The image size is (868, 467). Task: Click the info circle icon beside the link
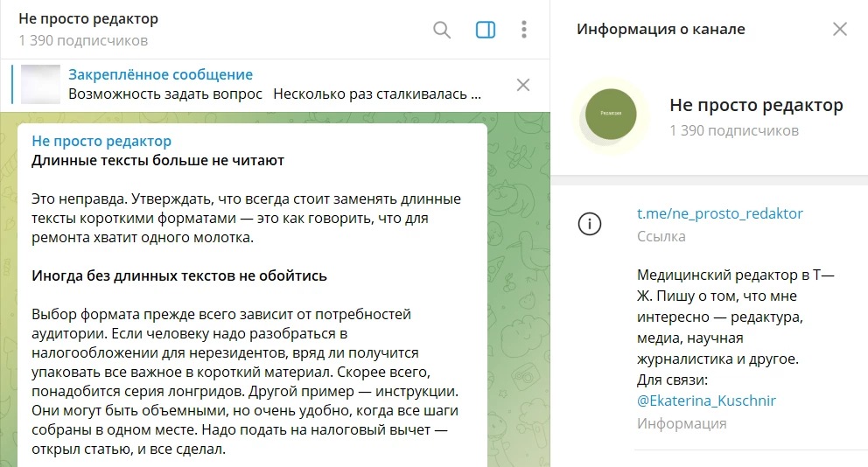[590, 224]
